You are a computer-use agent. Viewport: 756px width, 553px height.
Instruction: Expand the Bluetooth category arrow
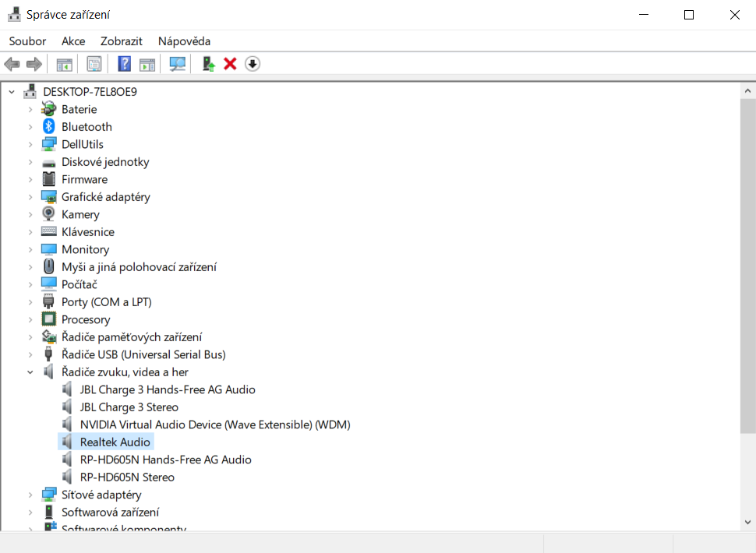tap(30, 127)
